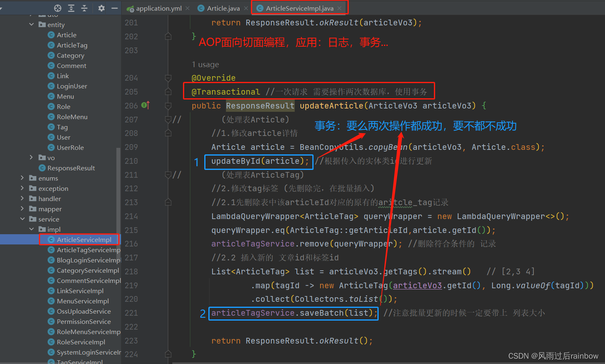Toggle the fold marker at line 224 closing brace

pyautogui.click(x=168, y=354)
